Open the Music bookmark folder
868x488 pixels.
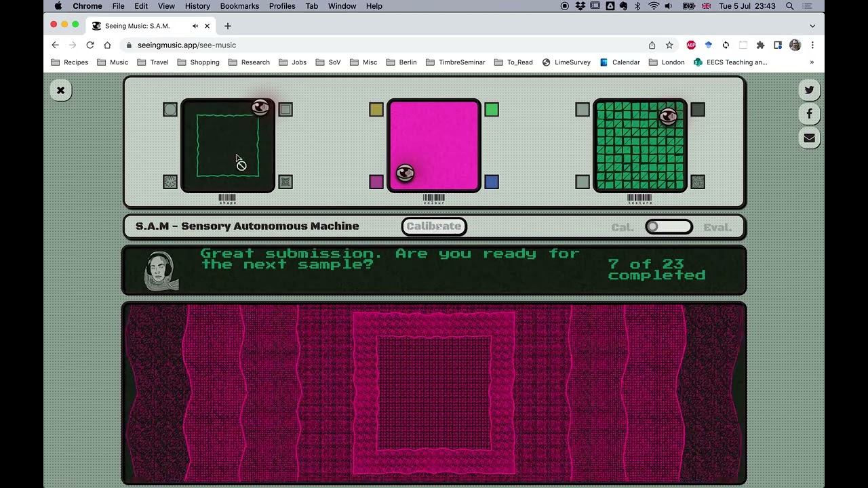113,62
